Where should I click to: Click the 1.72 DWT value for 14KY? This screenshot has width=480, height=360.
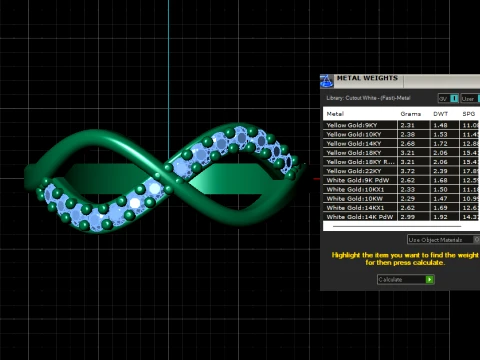click(x=440, y=144)
